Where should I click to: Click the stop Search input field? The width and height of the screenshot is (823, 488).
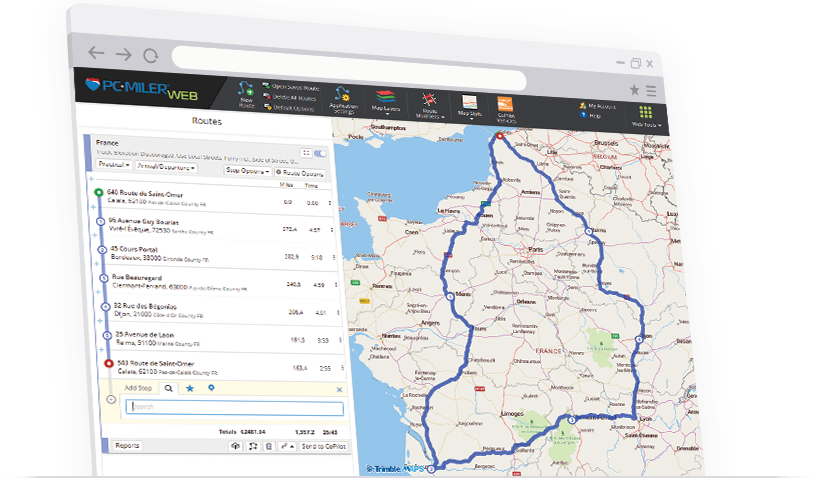click(235, 408)
